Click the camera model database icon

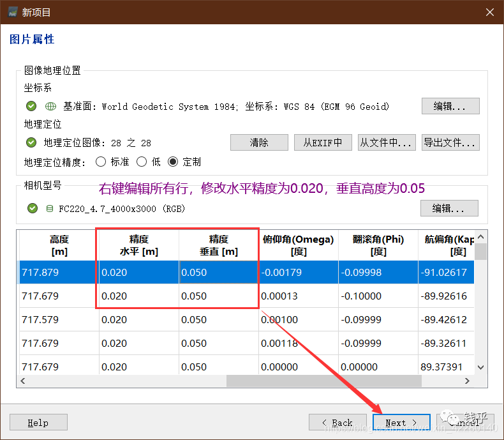pos(50,209)
